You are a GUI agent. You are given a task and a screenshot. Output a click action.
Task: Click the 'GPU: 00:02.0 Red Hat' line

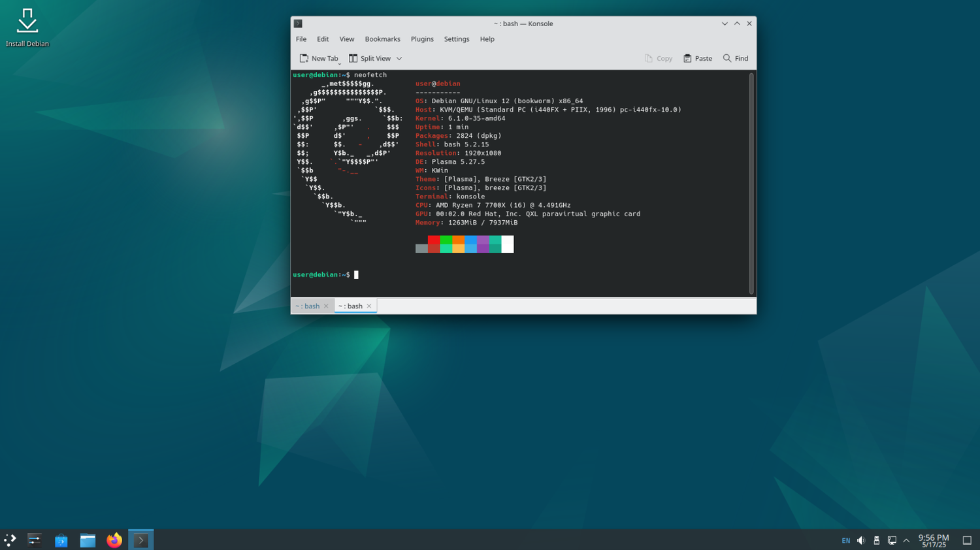coord(528,214)
